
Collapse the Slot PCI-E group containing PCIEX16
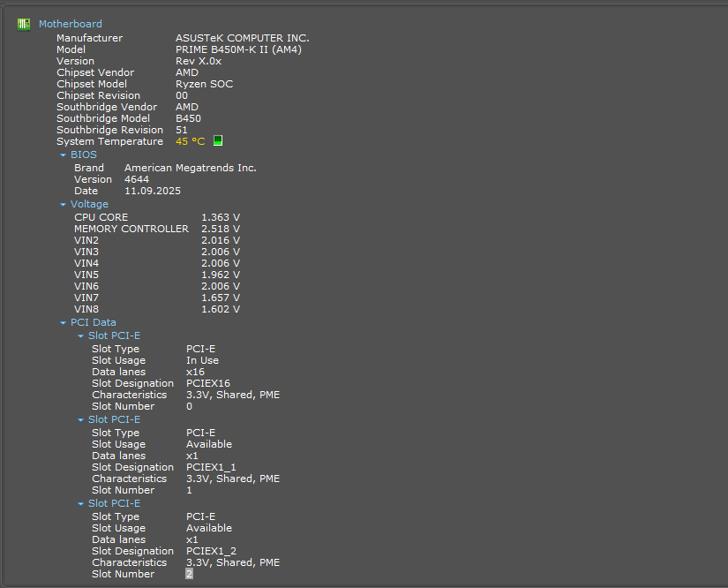80,336
